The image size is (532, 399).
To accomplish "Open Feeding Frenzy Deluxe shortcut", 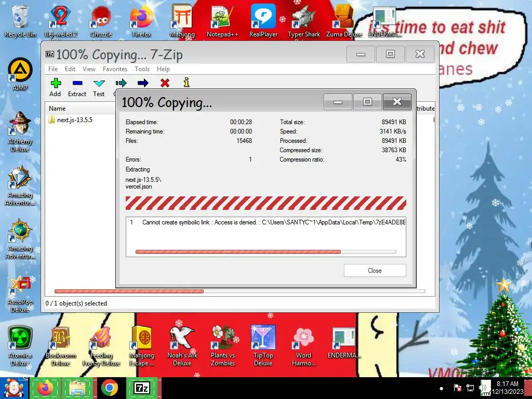I will [101, 346].
